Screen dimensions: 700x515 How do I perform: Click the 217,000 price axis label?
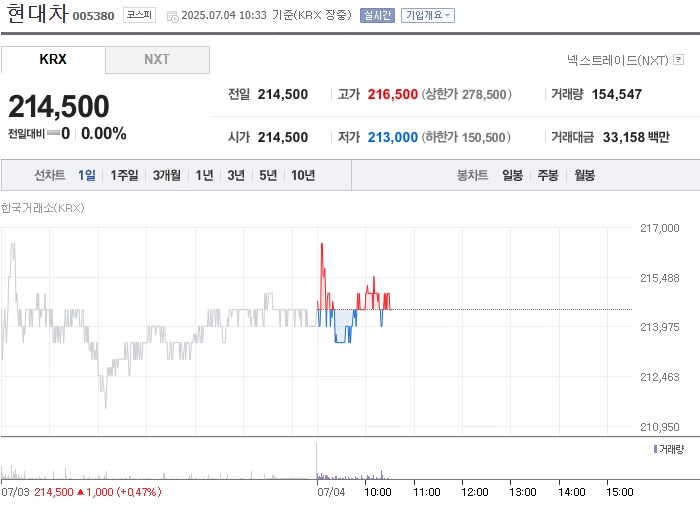click(659, 228)
